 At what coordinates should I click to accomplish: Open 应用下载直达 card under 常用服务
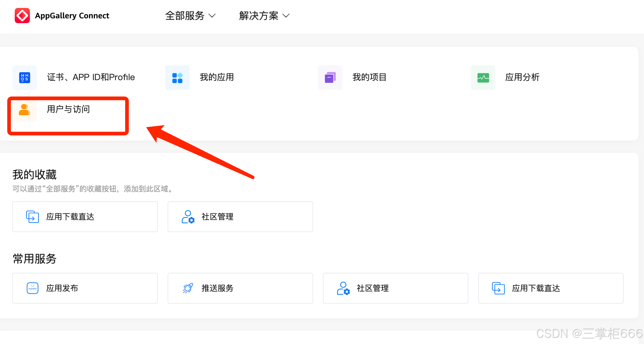click(551, 288)
